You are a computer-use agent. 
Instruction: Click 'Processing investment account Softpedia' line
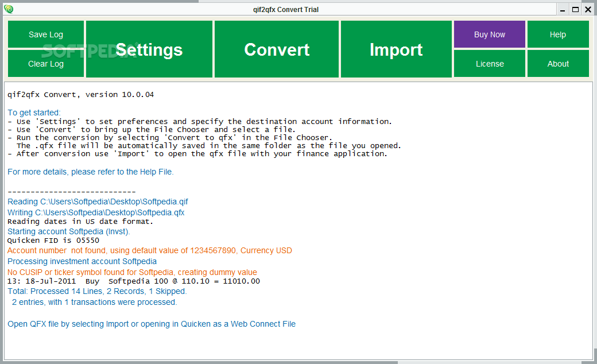[x=82, y=261]
